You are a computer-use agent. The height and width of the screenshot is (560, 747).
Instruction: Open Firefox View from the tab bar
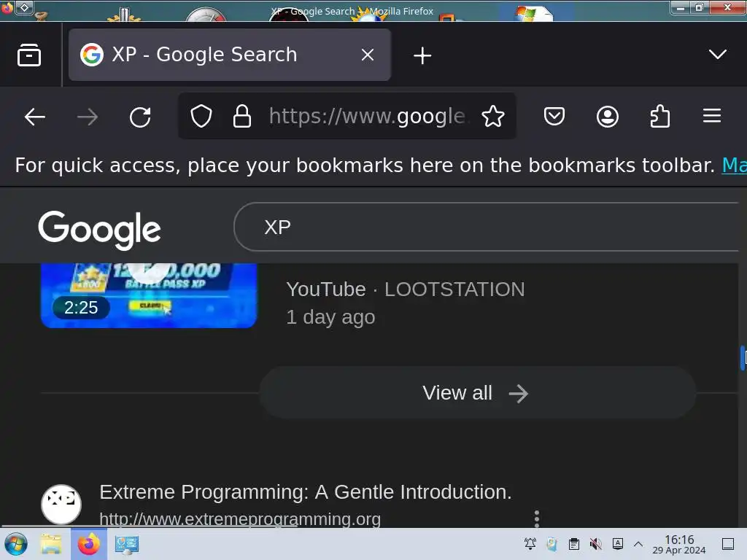point(29,55)
